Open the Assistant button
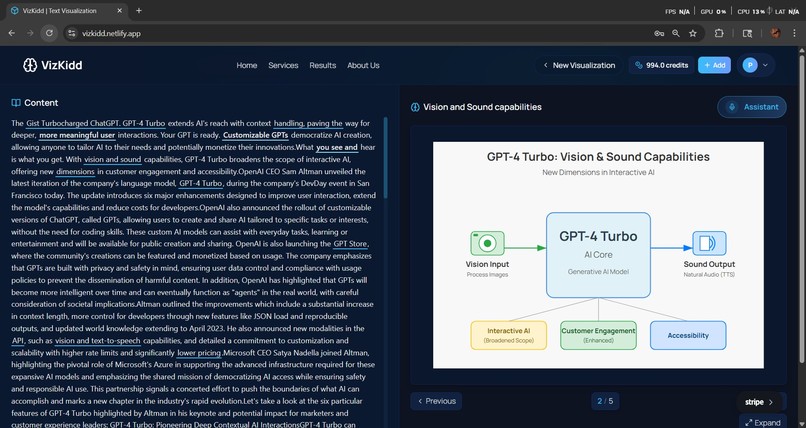 click(752, 107)
